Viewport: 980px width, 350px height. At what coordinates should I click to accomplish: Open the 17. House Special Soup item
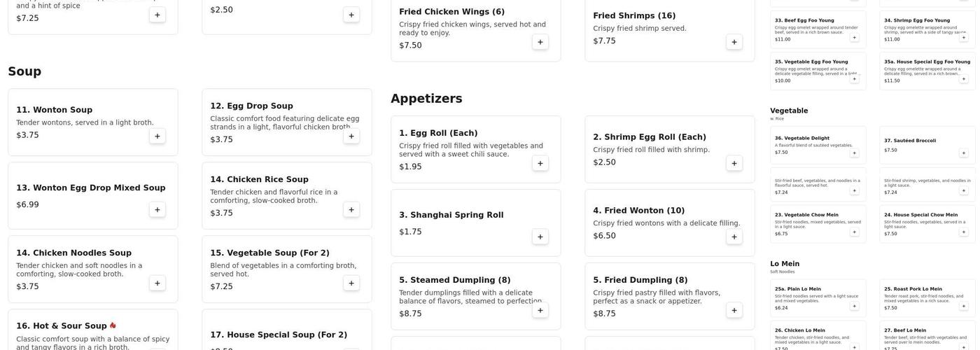tap(279, 335)
